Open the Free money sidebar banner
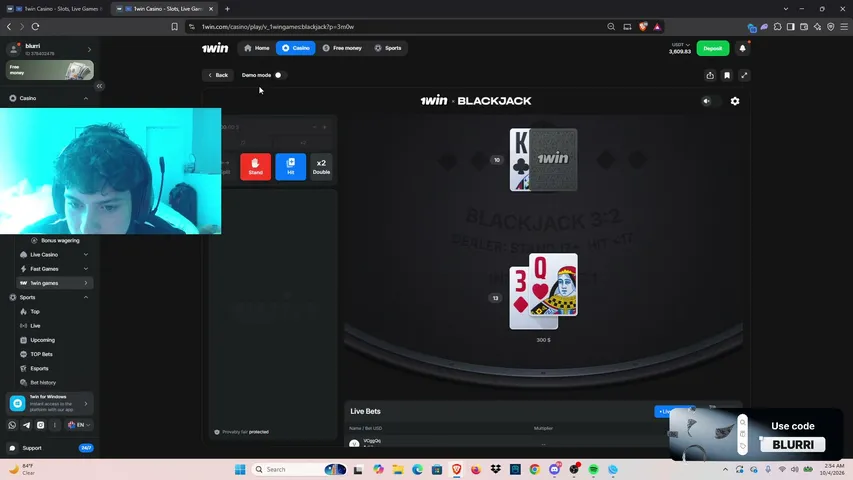The height and width of the screenshot is (480, 853). click(x=50, y=70)
